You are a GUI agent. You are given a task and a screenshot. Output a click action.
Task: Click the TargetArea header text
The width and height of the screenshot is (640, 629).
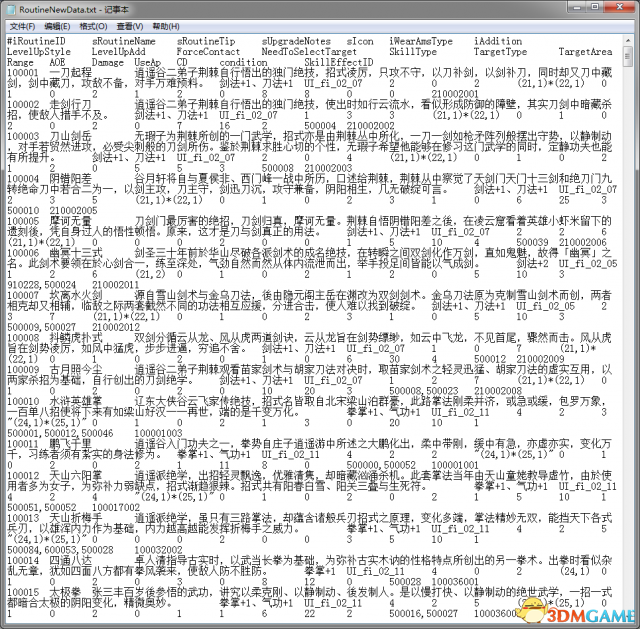585,52
